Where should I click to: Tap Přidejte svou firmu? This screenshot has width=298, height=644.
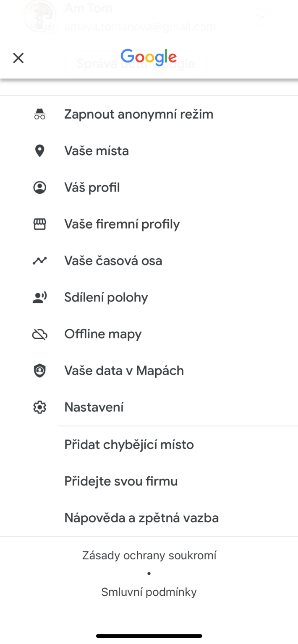(149, 481)
